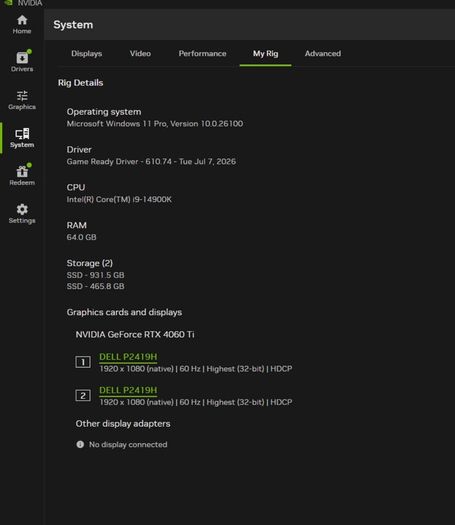Click the Game Ready Driver 610.74 text
Image resolution: width=455 pixels, height=525 pixels.
point(151,162)
